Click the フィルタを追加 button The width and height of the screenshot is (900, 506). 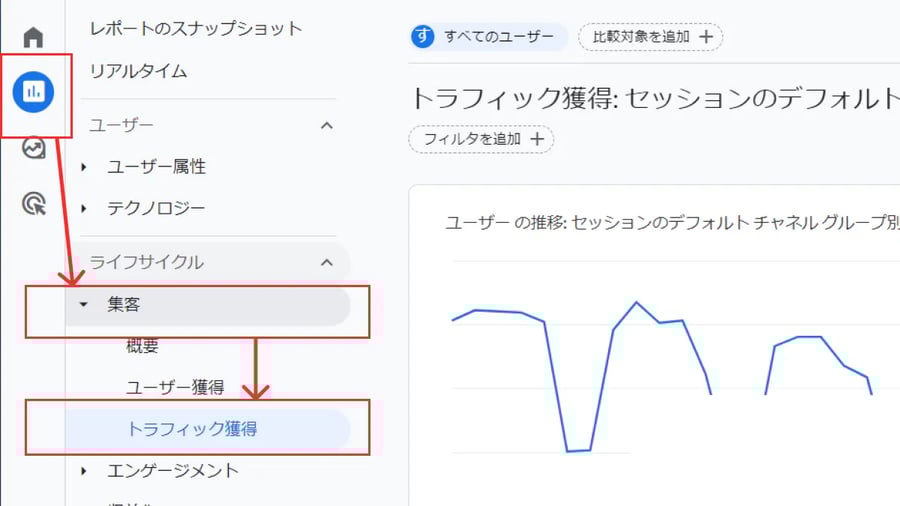481,139
